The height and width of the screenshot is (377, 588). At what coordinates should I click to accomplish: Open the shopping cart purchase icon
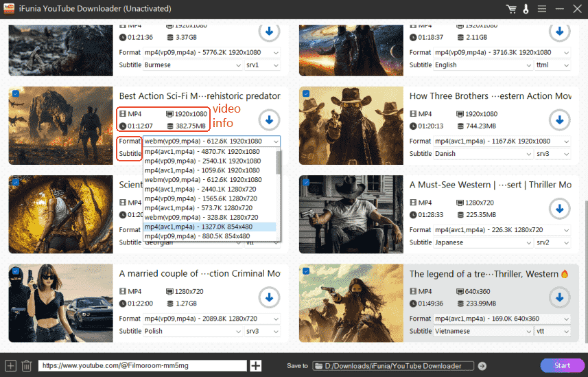click(x=510, y=8)
